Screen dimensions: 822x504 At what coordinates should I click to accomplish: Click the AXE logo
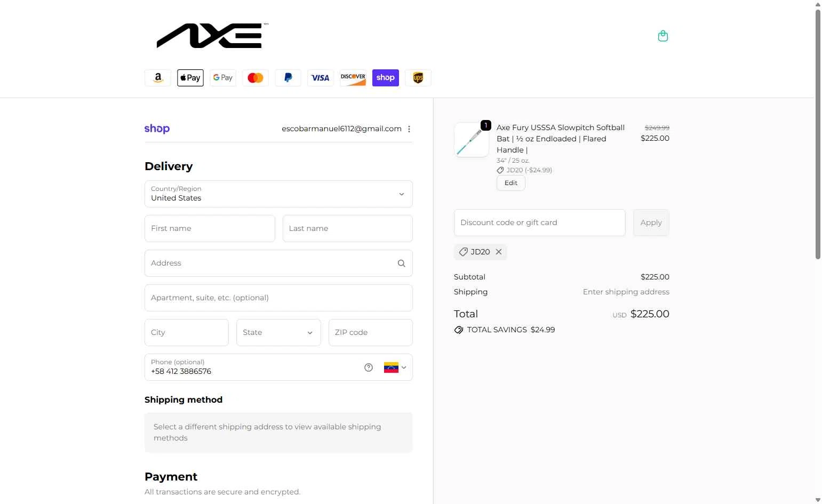[x=212, y=36]
